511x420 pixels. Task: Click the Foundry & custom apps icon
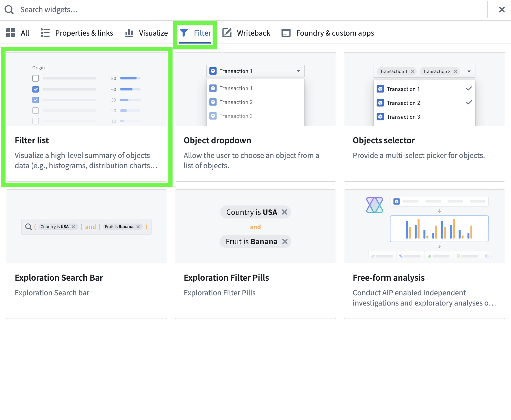[x=286, y=33]
